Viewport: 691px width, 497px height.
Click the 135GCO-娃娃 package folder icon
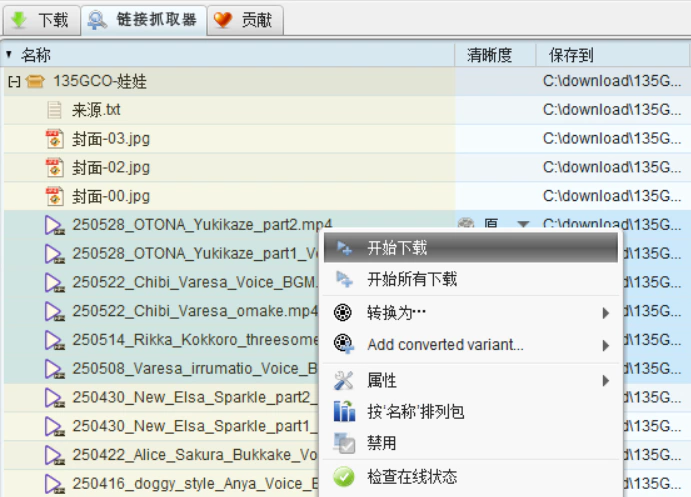point(34,82)
